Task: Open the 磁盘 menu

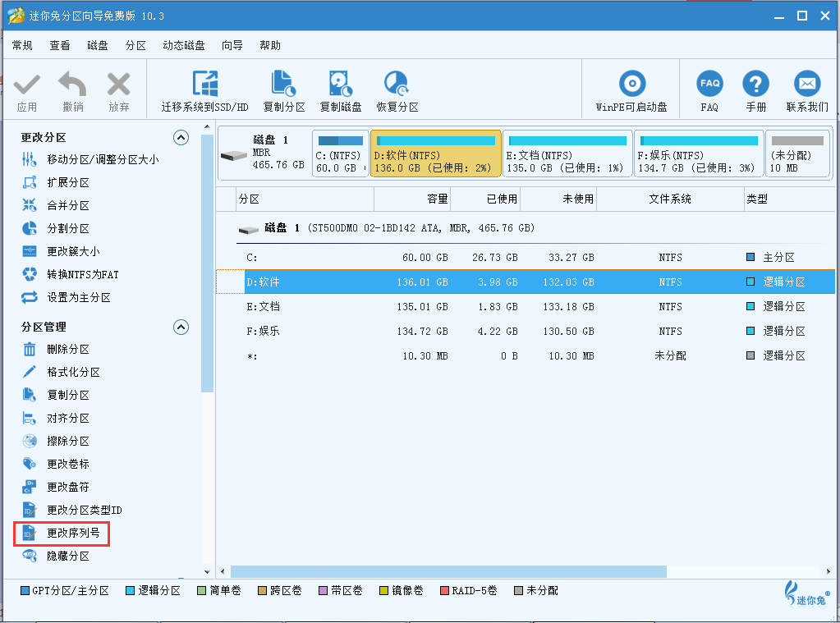Action: click(x=98, y=45)
